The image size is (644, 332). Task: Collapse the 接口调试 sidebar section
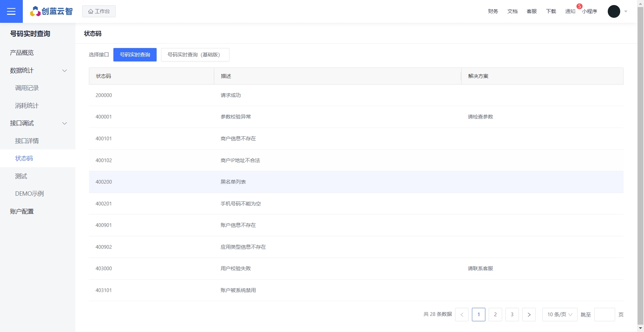click(64, 123)
